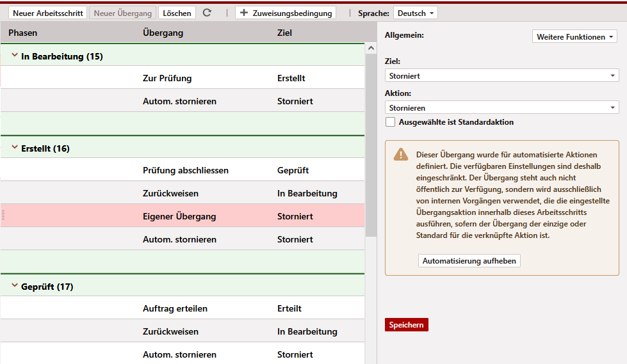Click the refresh icon in toolbar
The image size is (627, 364).
click(x=206, y=13)
